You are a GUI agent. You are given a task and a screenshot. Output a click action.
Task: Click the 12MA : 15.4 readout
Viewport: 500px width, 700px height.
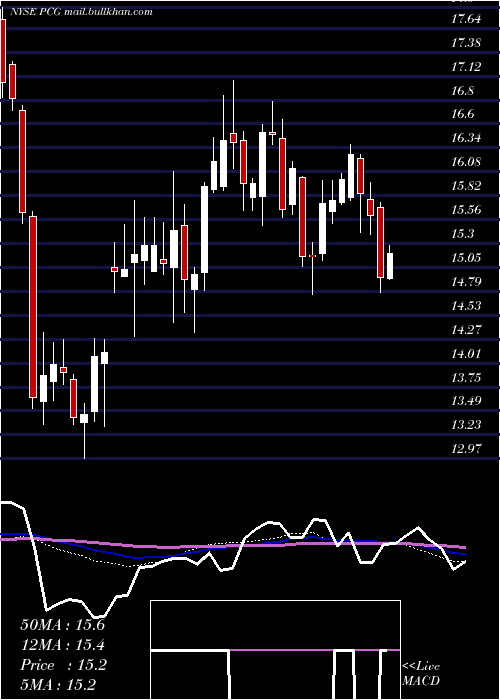[x=63, y=645]
